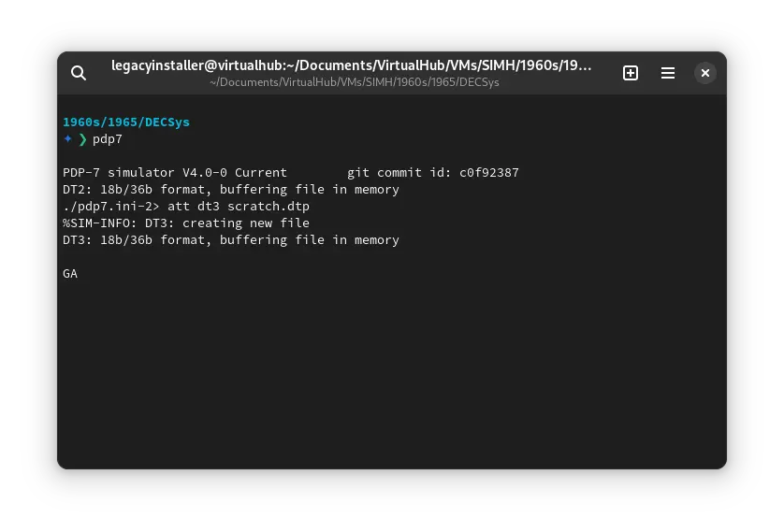
Task: Click the ./pdp7.ini-2> prompt text
Action: click(x=111, y=207)
